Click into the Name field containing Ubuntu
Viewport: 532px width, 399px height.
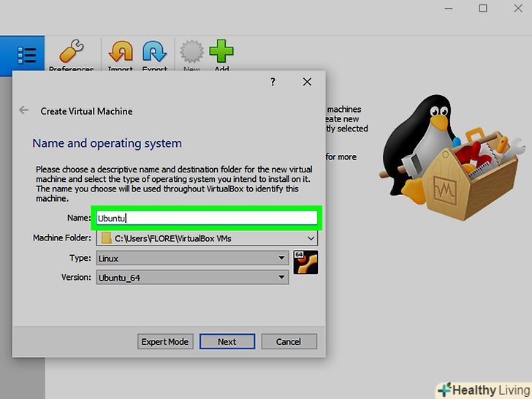pyautogui.click(x=207, y=218)
